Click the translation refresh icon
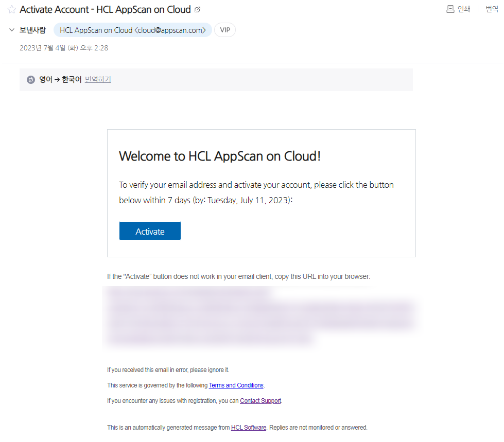Viewport: 504px width, 442px height. point(31,80)
